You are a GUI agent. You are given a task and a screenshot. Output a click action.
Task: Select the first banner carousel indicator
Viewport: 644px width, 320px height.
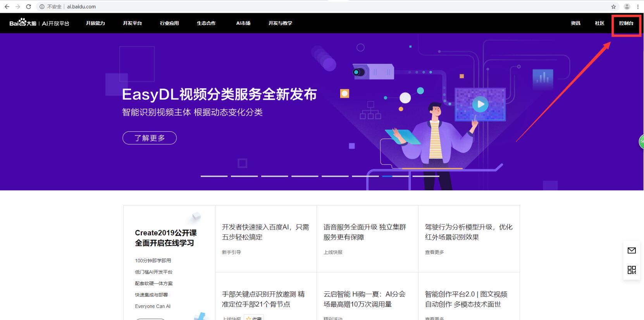[214, 176]
